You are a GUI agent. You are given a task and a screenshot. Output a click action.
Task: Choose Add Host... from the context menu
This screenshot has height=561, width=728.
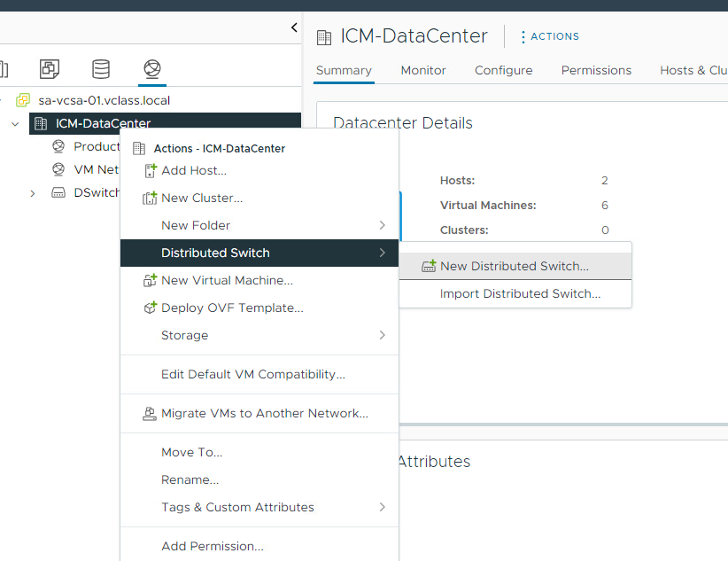click(x=259, y=170)
